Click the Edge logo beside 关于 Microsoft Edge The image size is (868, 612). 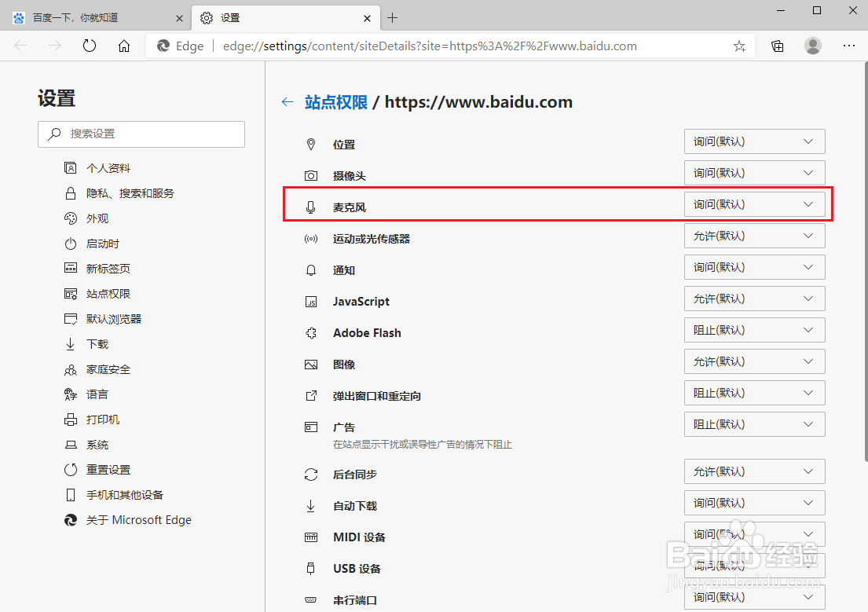coord(70,520)
